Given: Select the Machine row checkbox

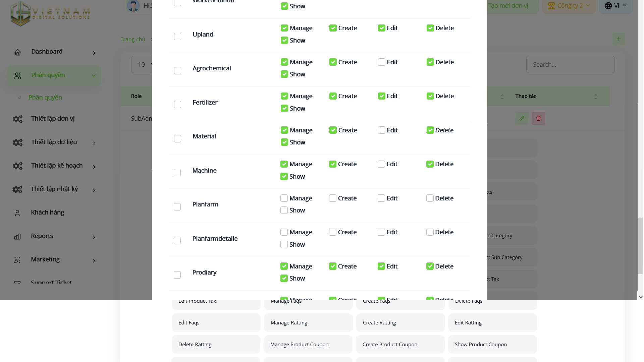Looking at the screenshot, I should 177,173.
